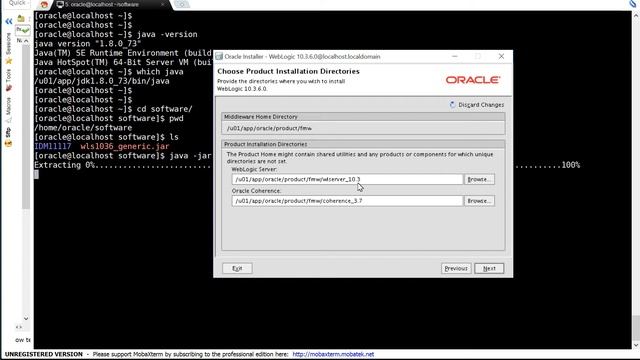640x360 pixels.
Task: Minimize the Oracle Installer window
Action: 455,56
